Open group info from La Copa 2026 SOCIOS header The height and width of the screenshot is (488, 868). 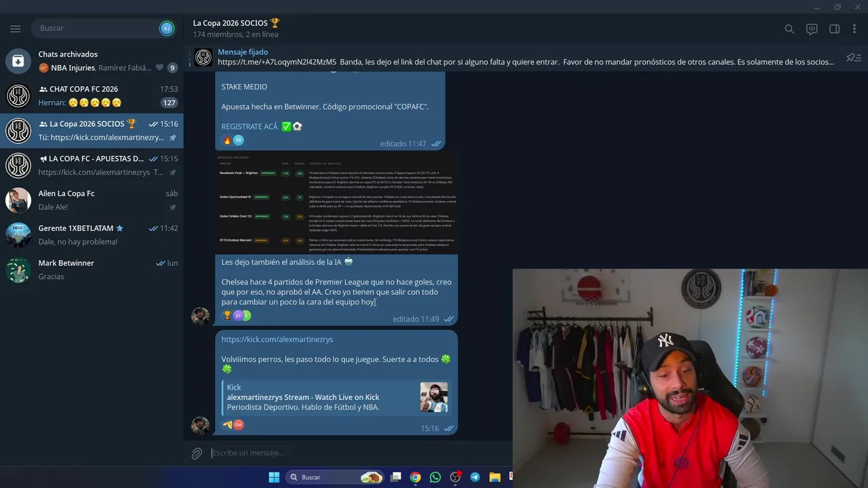click(237, 28)
